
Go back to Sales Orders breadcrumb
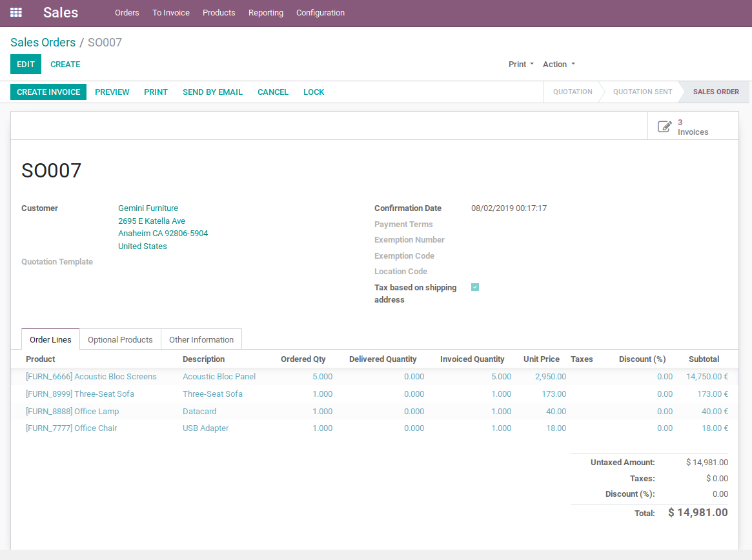pos(43,43)
